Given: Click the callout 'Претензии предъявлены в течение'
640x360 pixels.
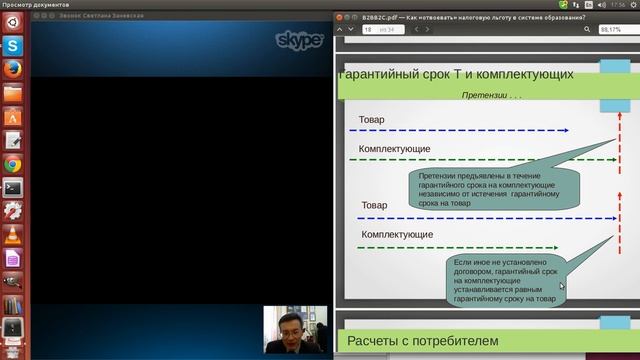Looking at the screenshot, I should coord(494,189).
